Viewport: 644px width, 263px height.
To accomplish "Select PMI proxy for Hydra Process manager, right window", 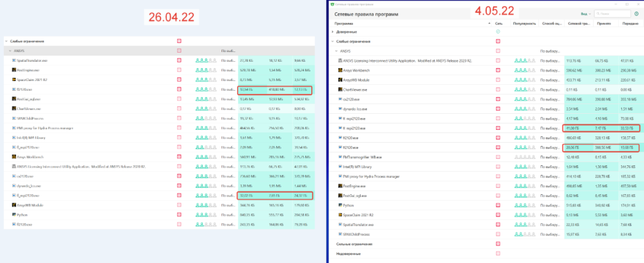I will 486,176.
